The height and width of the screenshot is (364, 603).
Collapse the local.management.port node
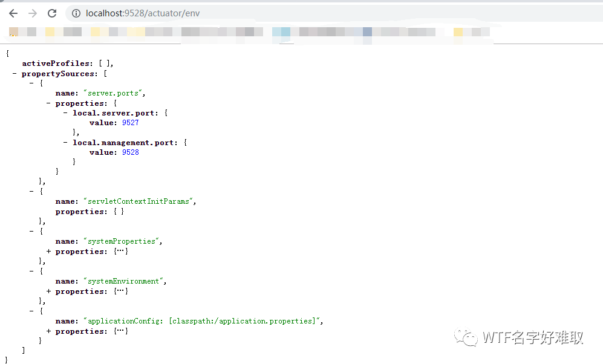click(x=65, y=143)
